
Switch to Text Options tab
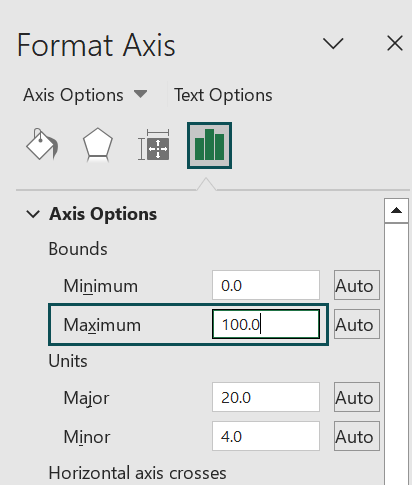[223, 95]
